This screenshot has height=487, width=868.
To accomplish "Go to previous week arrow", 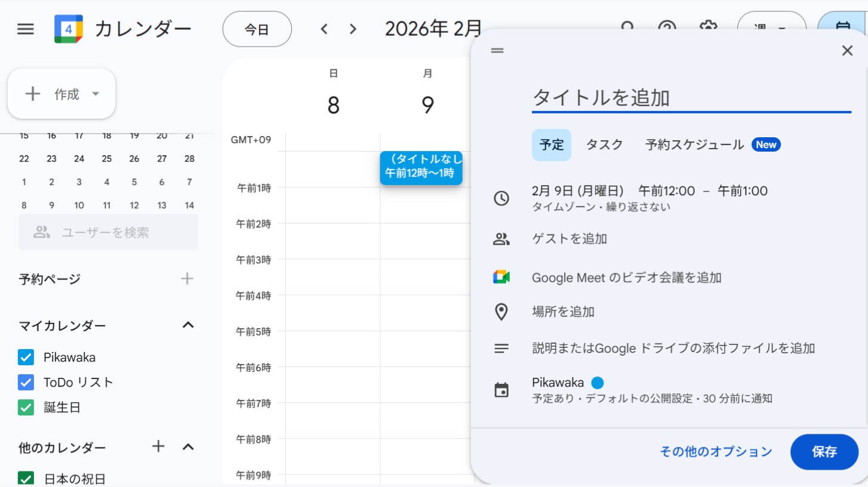I will coord(324,29).
